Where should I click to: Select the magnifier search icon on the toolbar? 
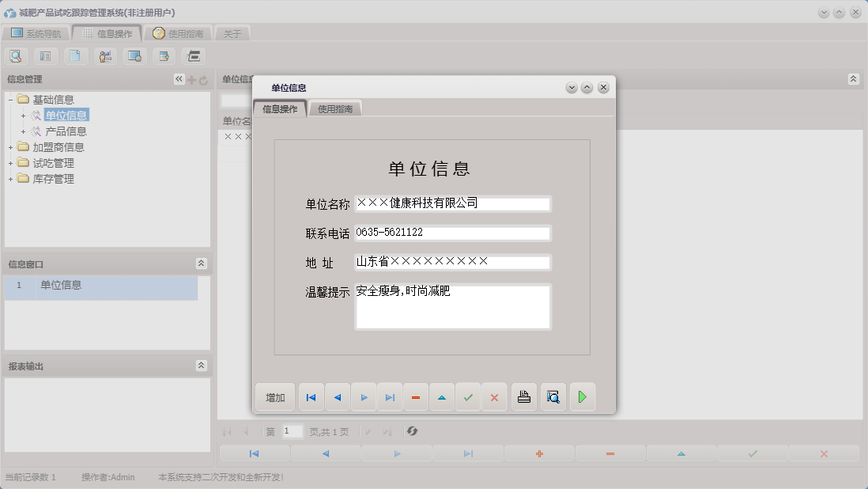[16, 55]
